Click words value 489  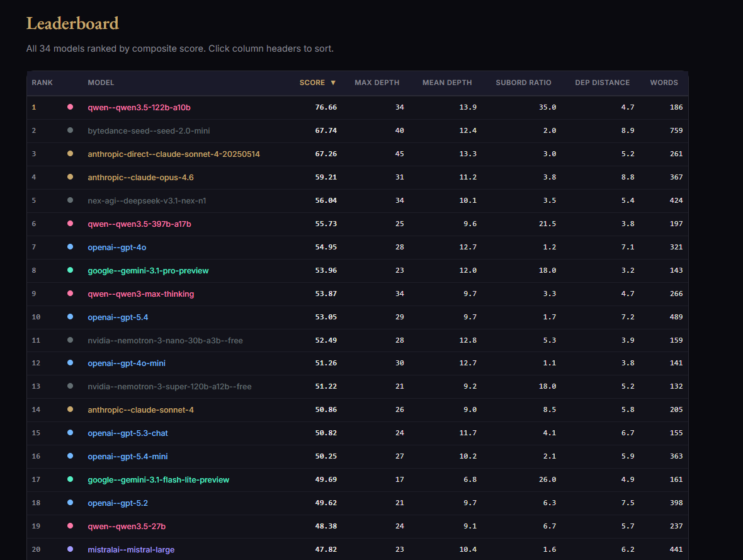click(676, 317)
